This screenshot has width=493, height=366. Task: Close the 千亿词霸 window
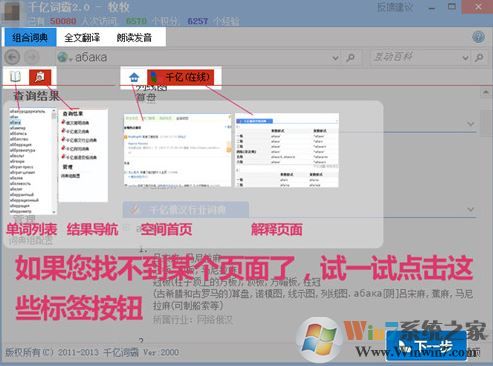click(x=478, y=7)
